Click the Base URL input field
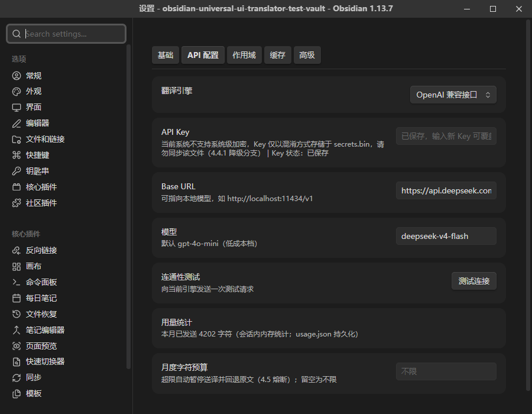The width and height of the screenshot is (532, 414). pyautogui.click(x=446, y=190)
